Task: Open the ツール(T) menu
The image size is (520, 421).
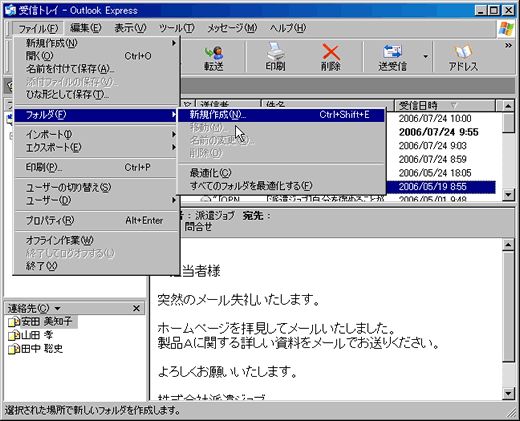Action: coord(176,28)
